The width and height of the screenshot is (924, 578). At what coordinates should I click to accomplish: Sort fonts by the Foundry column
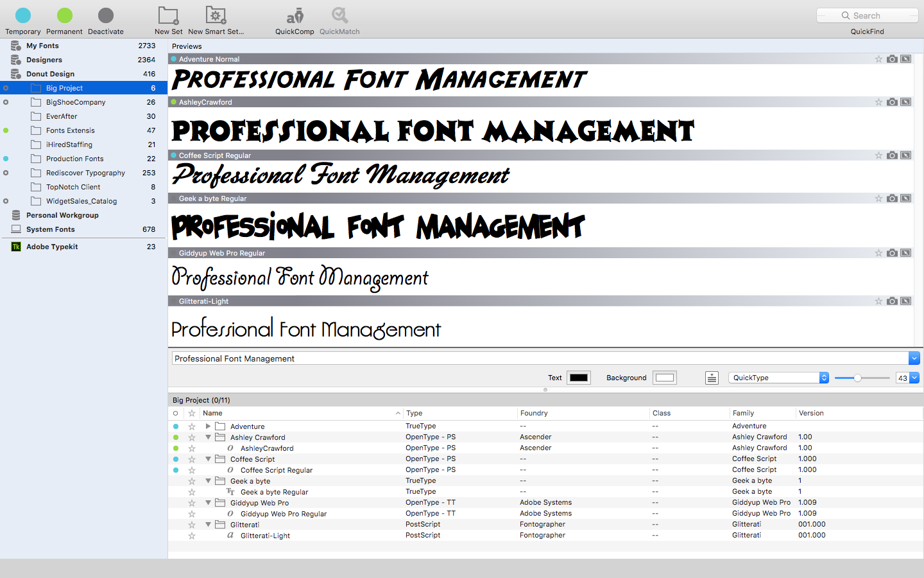coord(534,413)
